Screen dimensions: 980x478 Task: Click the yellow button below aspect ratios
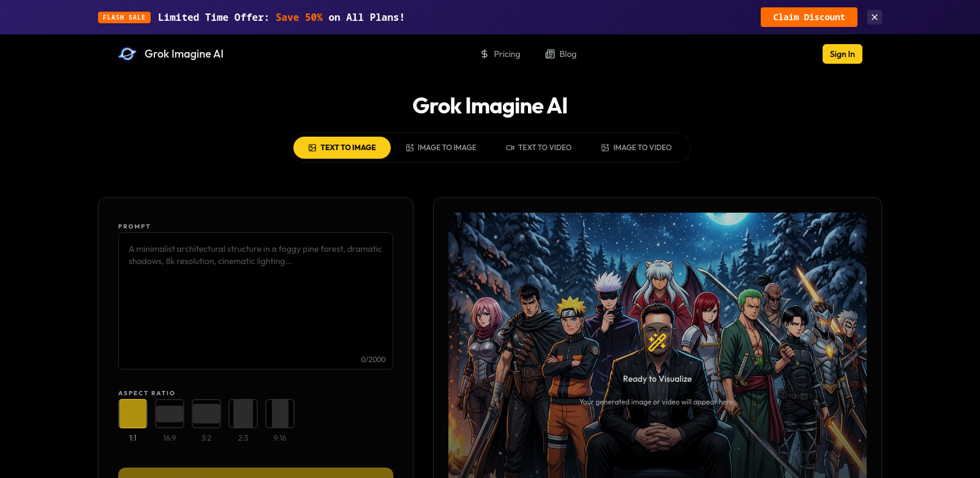[255, 472]
